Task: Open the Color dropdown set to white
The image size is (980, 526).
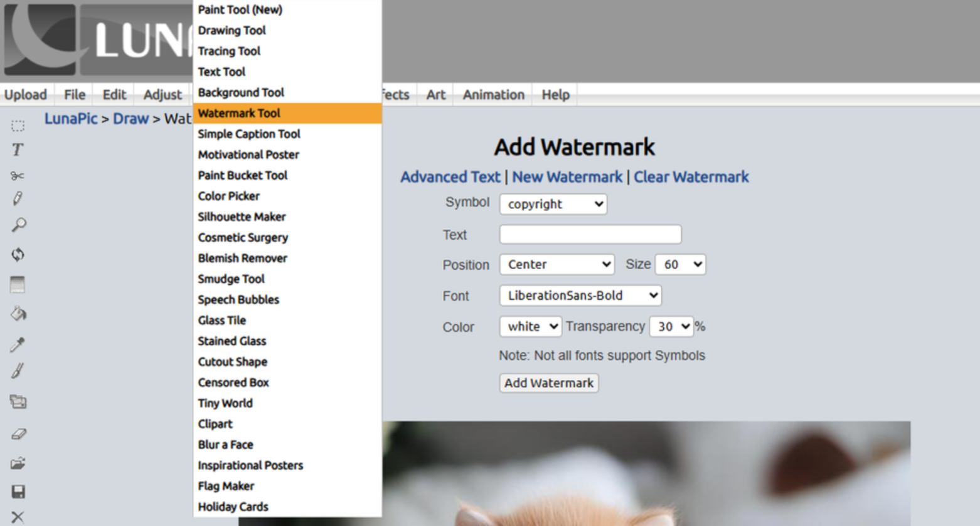Action: tap(530, 326)
